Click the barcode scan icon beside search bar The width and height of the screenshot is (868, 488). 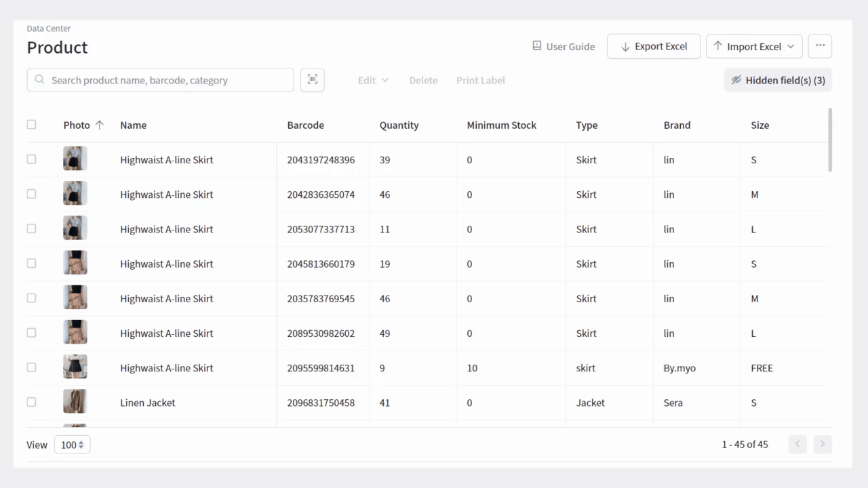tap(312, 79)
